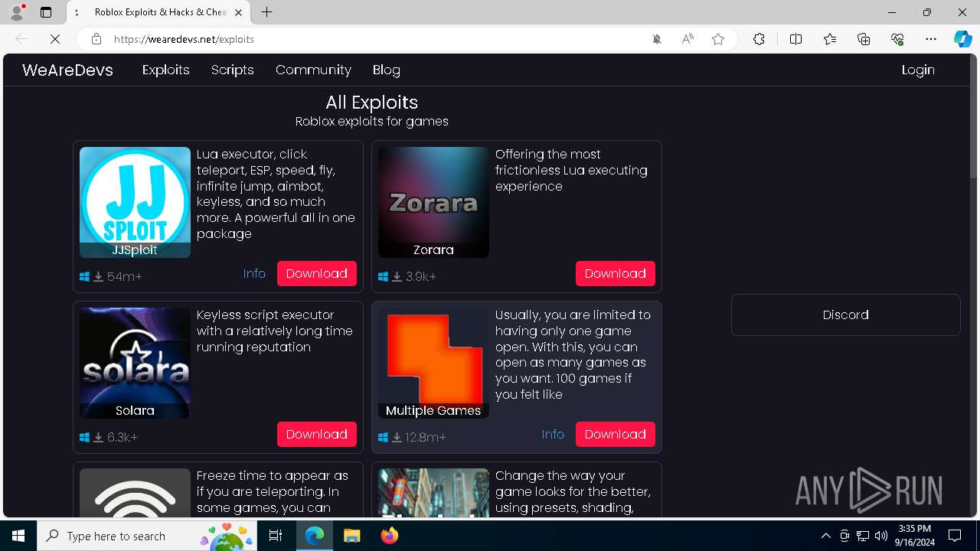Click the Zorara thumbnail image
The width and height of the screenshot is (980, 551).
[x=433, y=202]
